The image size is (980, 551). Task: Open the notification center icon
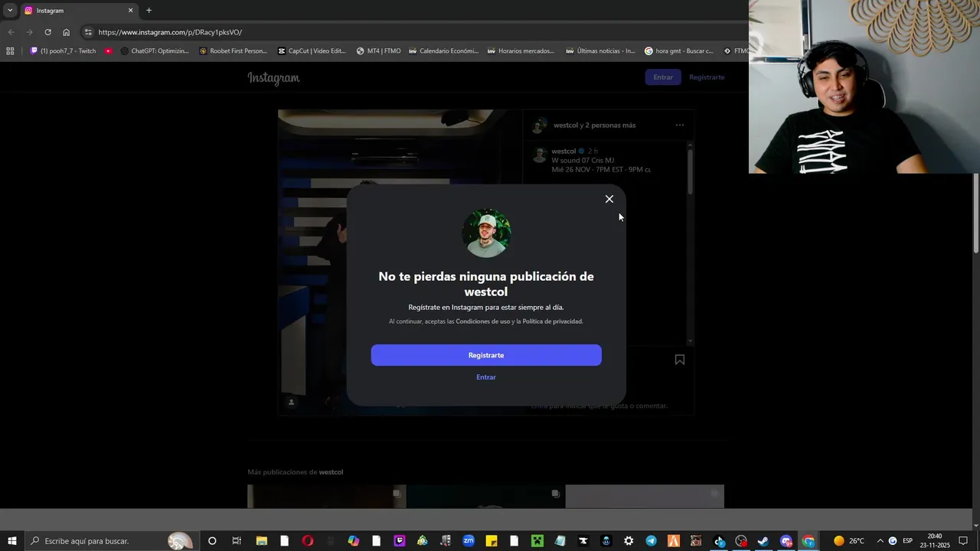point(963,541)
